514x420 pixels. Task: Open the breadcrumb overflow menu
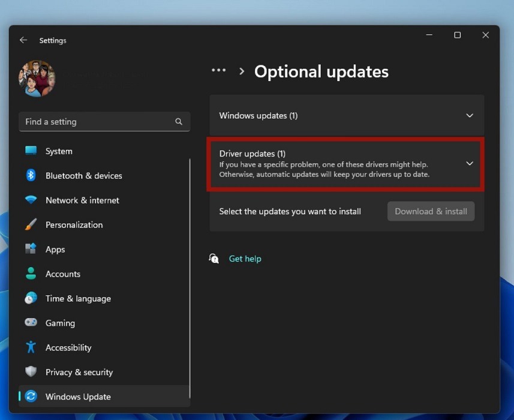218,70
